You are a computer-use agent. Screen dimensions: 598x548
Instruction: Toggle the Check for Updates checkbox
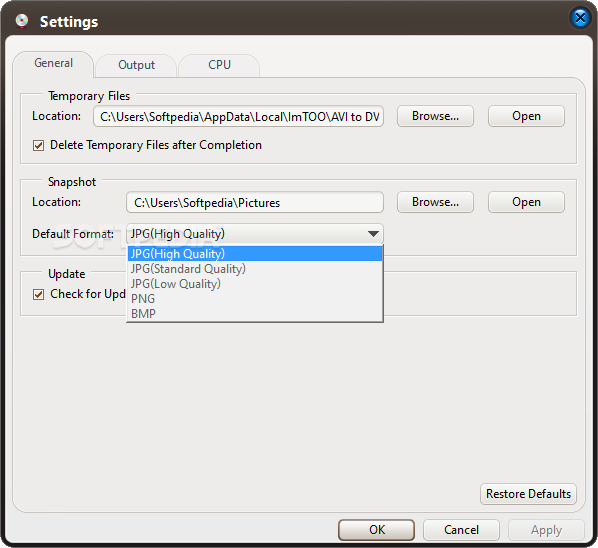tap(39, 294)
